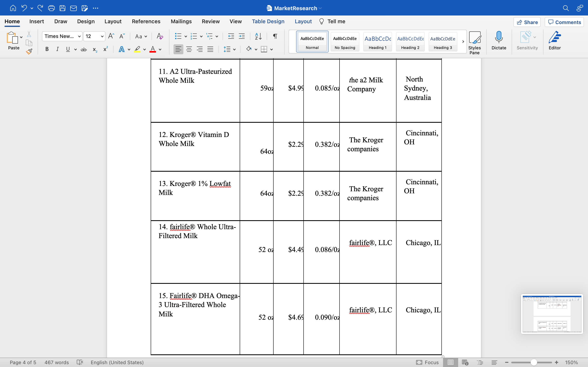
Task: Open the Comments button
Action: [x=564, y=22]
